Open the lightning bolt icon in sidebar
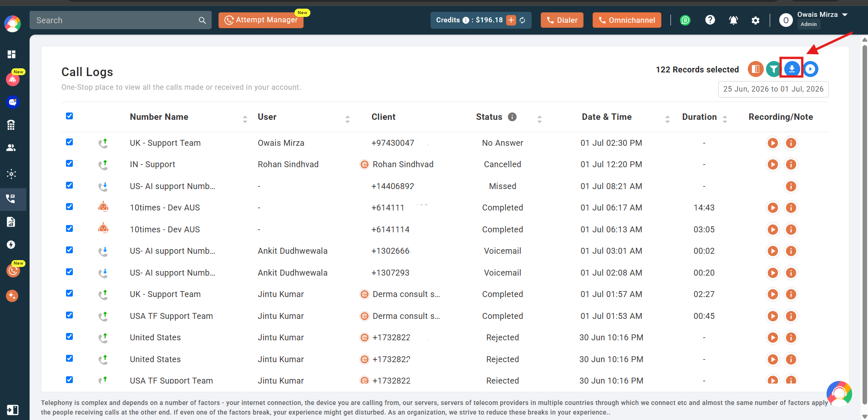 [11, 245]
